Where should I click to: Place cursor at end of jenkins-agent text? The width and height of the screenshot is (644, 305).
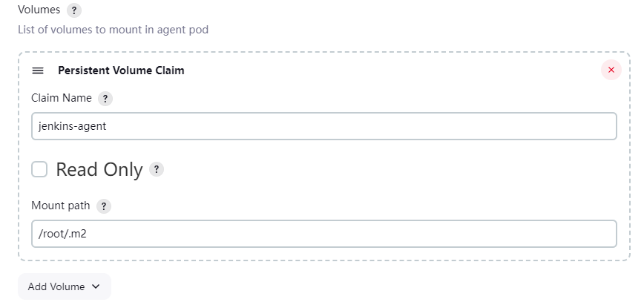pyautogui.click(x=107, y=126)
